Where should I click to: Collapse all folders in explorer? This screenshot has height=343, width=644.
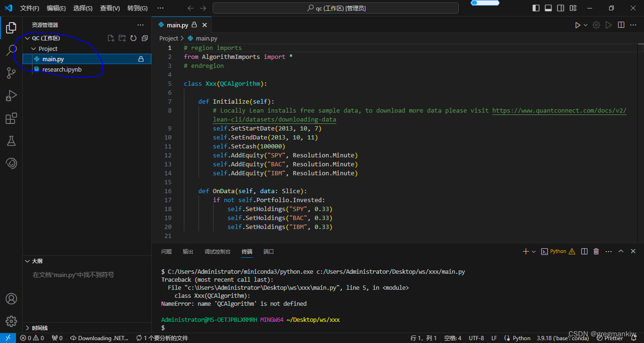145,38
